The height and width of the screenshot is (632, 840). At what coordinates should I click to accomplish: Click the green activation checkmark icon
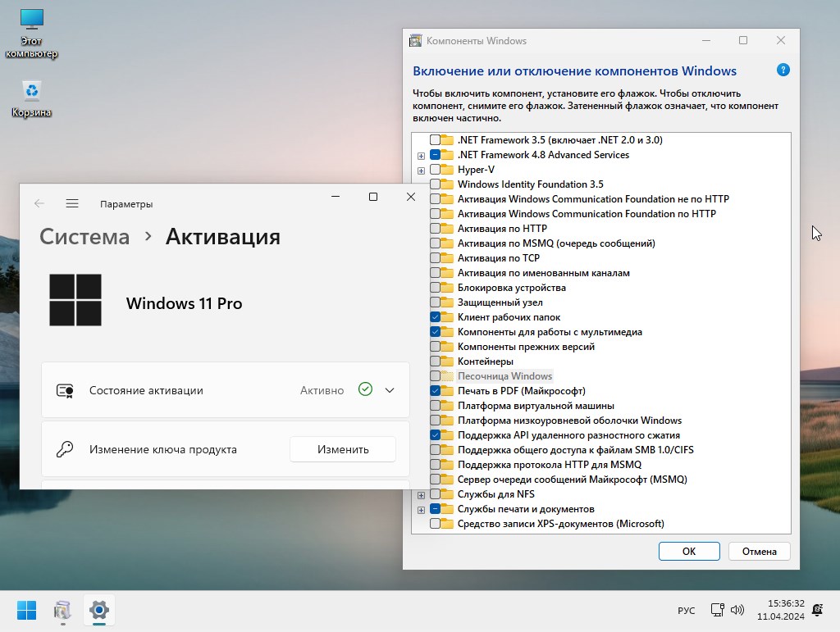tap(365, 389)
